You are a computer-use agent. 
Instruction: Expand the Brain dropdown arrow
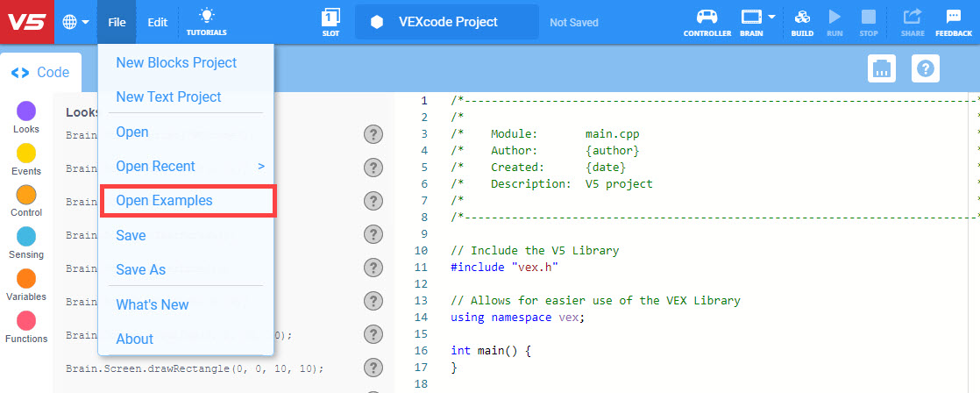(x=772, y=17)
